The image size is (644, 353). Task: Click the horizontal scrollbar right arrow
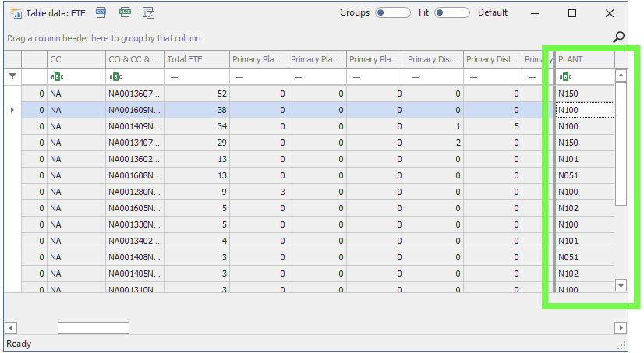pos(621,327)
